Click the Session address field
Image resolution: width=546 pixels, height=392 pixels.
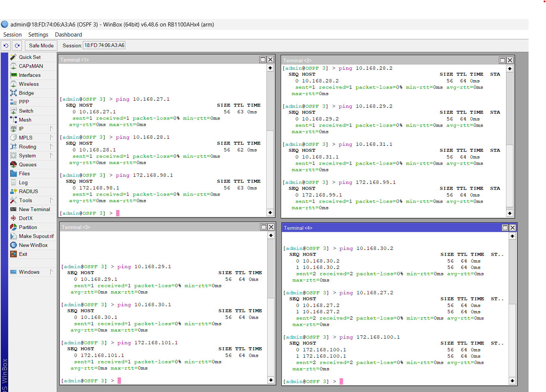tap(104, 46)
